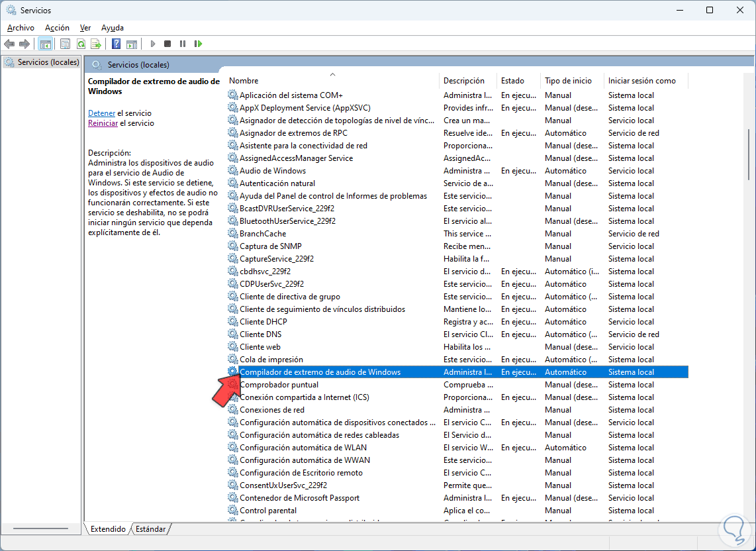Click the Reiniciar service link
Viewport: 756px width, 551px height.
pyautogui.click(x=103, y=123)
